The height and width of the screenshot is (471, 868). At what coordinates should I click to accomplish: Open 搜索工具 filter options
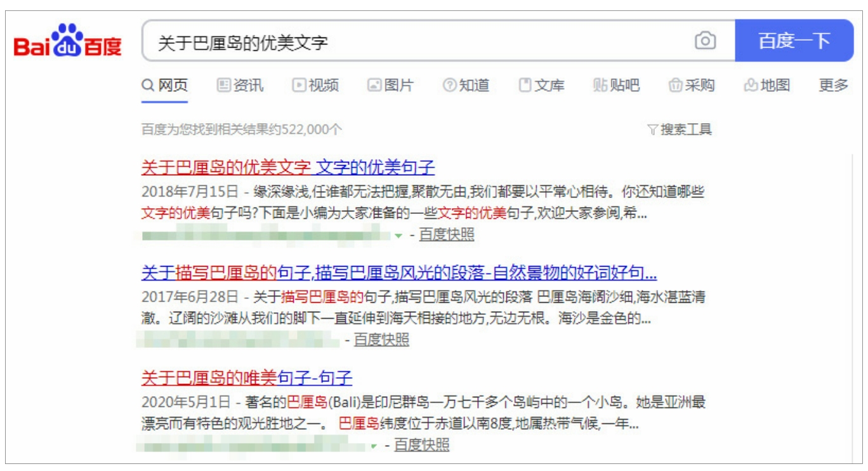[680, 130]
